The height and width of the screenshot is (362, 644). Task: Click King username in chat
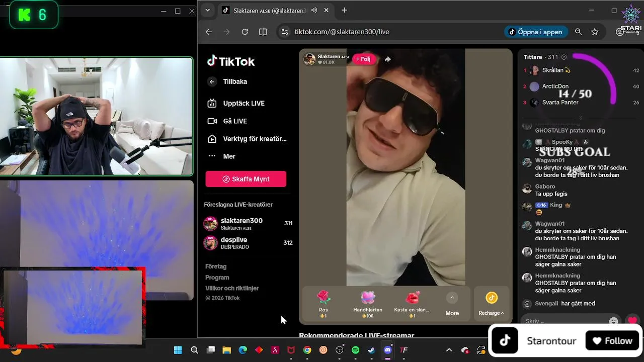[x=556, y=205]
